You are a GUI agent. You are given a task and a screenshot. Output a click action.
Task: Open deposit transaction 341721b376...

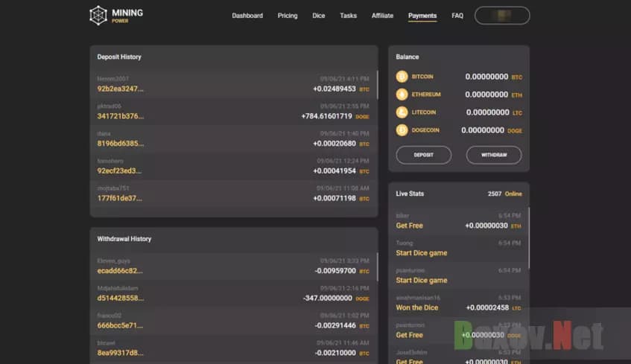click(x=120, y=116)
